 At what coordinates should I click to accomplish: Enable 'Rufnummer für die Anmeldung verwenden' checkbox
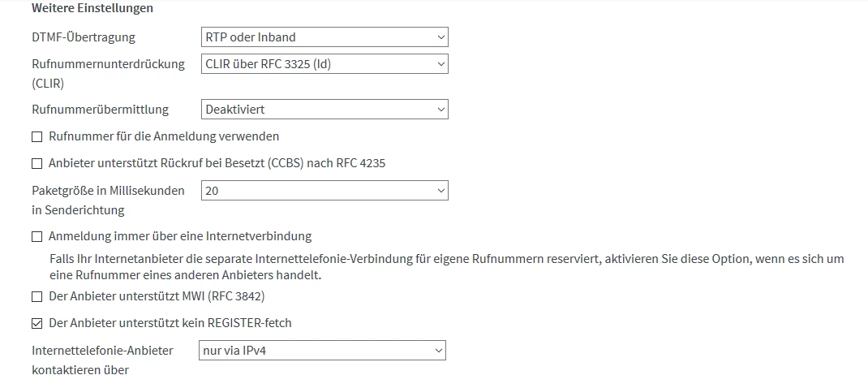(x=37, y=136)
